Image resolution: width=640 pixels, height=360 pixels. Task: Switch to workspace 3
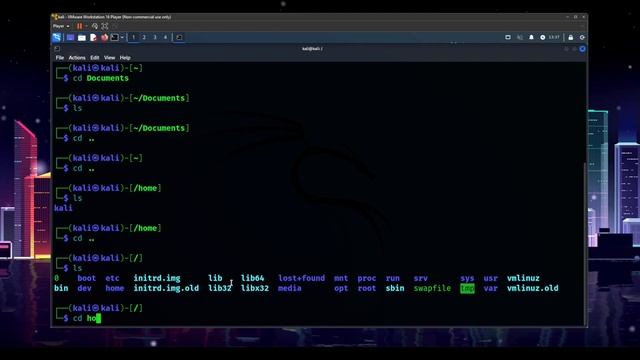(x=155, y=37)
